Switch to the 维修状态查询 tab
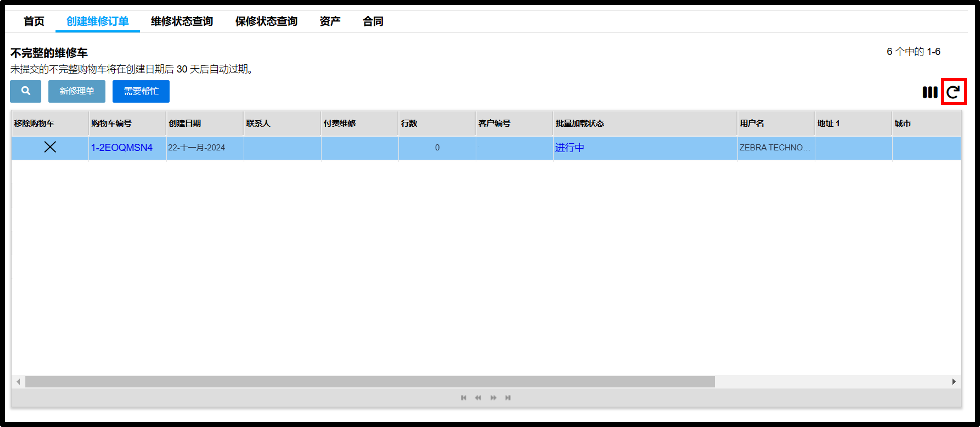 (182, 21)
